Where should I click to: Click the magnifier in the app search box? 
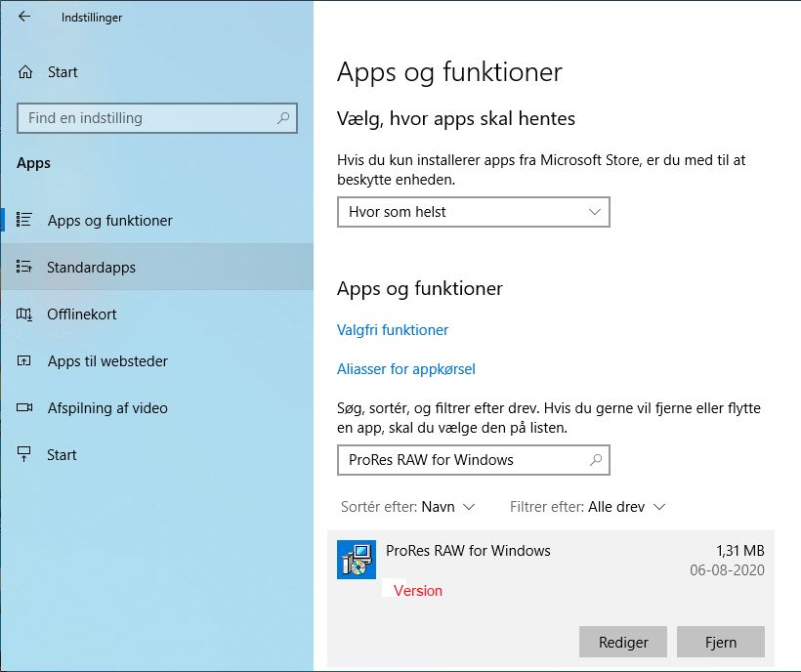point(596,460)
